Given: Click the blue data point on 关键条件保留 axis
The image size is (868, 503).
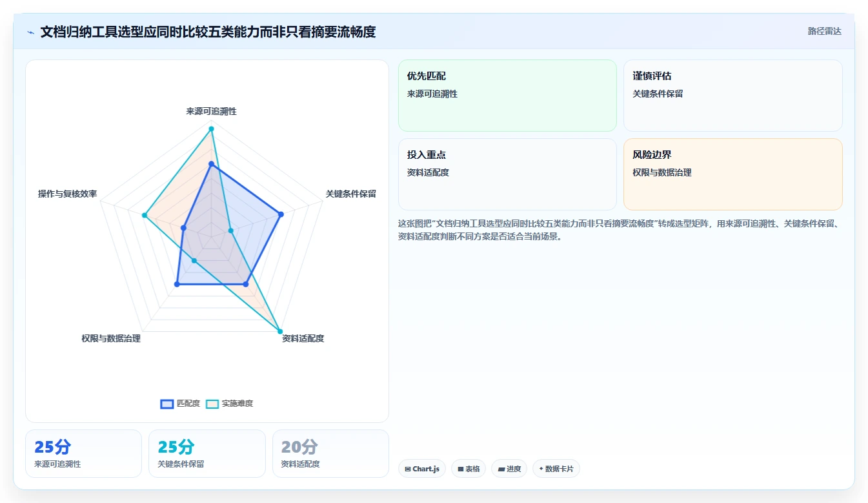Looking at the screenshot, I should click(x=281, y=214).
